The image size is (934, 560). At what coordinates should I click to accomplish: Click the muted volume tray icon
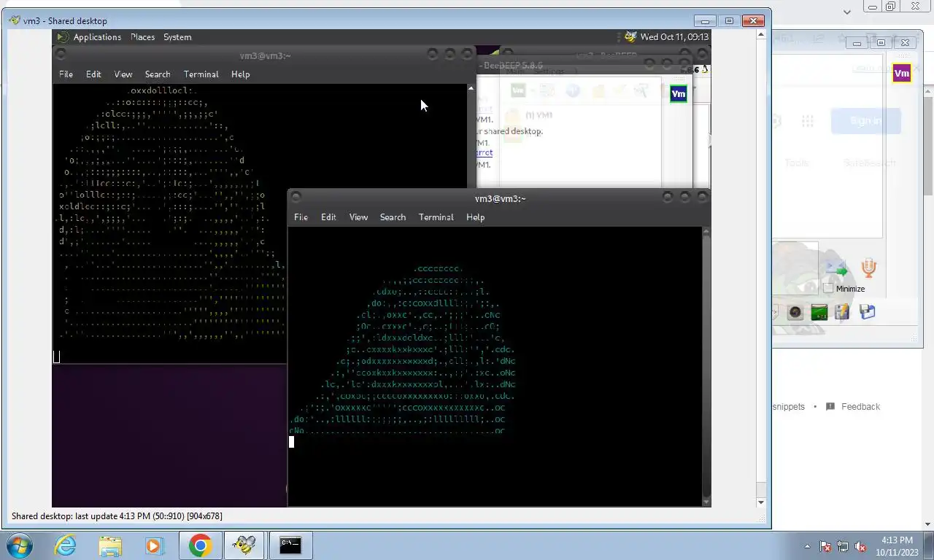pos(860,546)
